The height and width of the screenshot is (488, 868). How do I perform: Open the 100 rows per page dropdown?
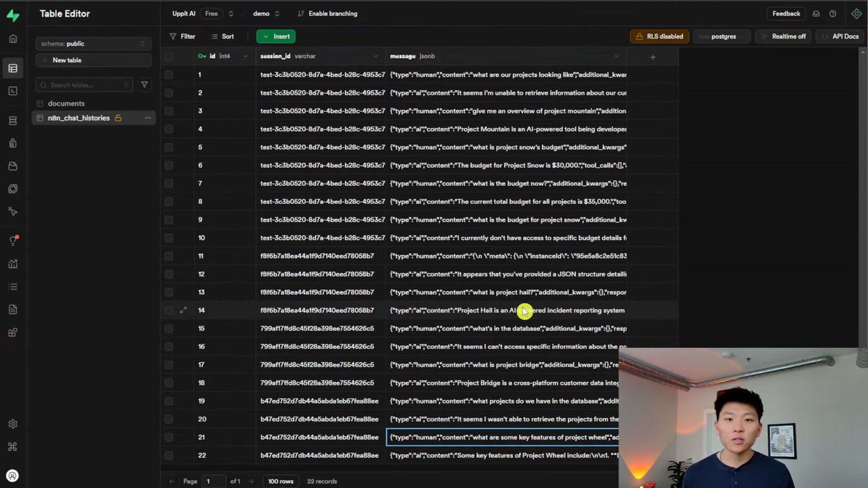tap(280, 481)
